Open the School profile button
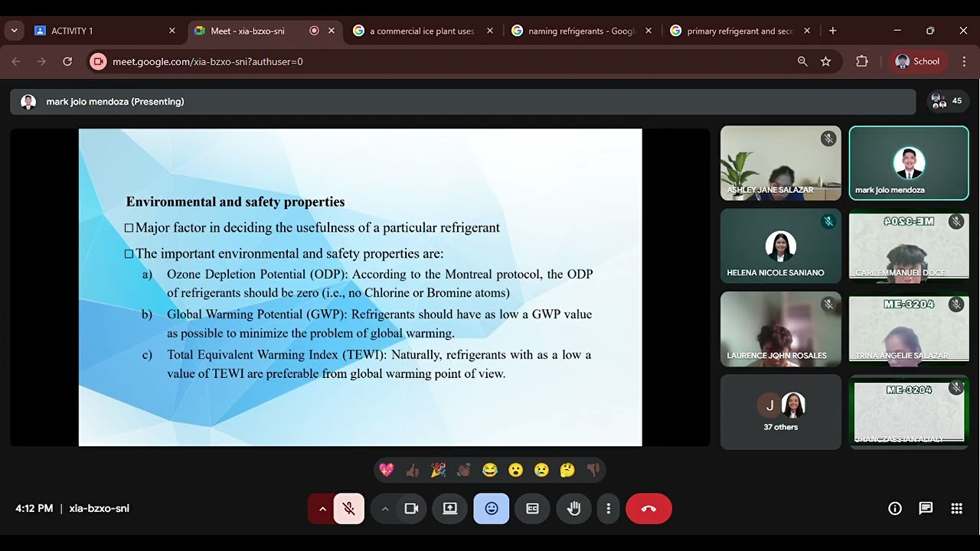 tap(917, 61)
